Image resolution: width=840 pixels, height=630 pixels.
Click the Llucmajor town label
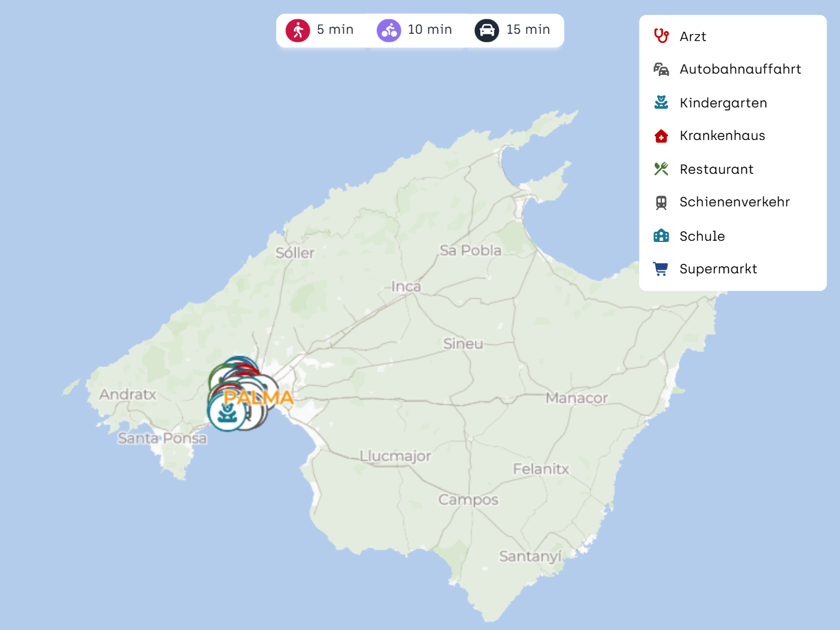point(395,456)
